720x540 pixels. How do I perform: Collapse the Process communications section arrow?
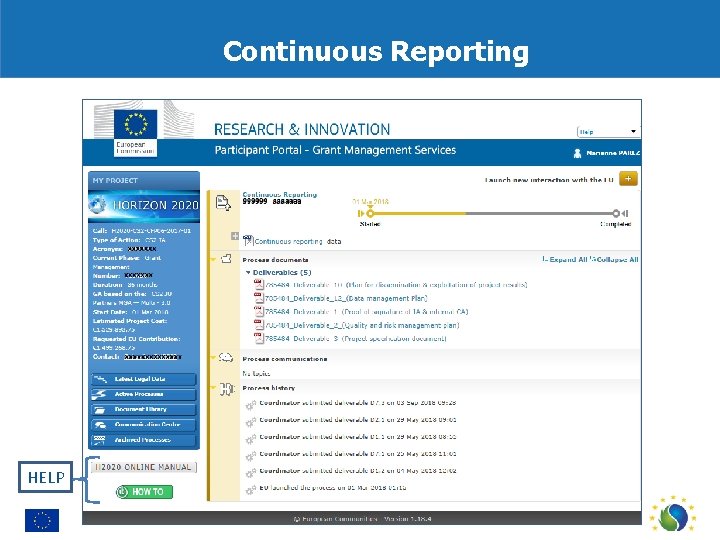click(214, 358)
